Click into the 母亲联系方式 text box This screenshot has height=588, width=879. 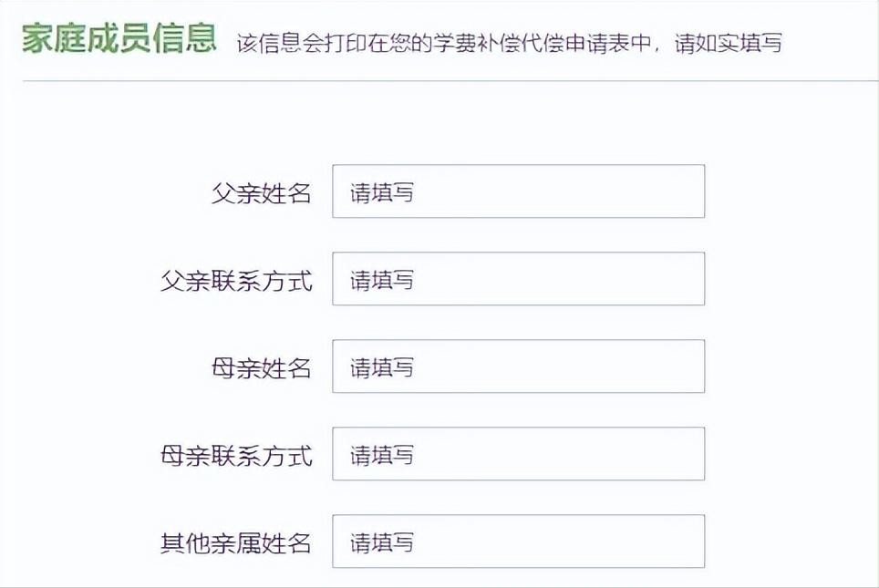(518, 454)
